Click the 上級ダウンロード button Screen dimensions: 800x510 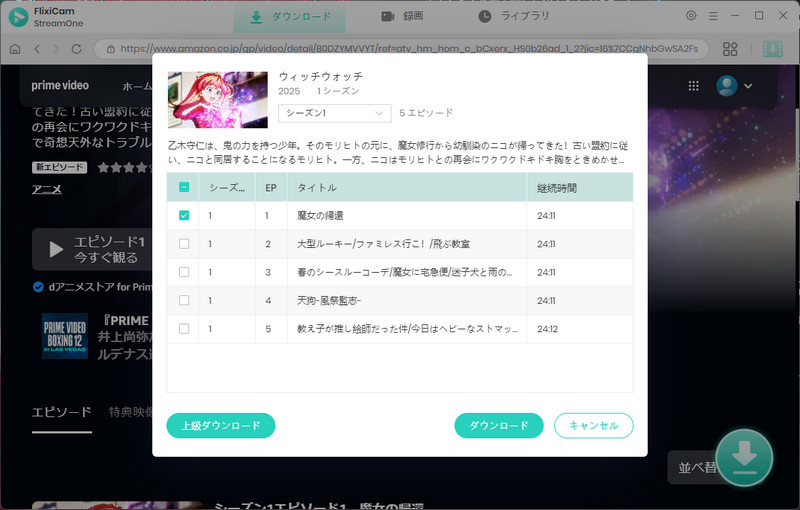[x=221, y=425]
